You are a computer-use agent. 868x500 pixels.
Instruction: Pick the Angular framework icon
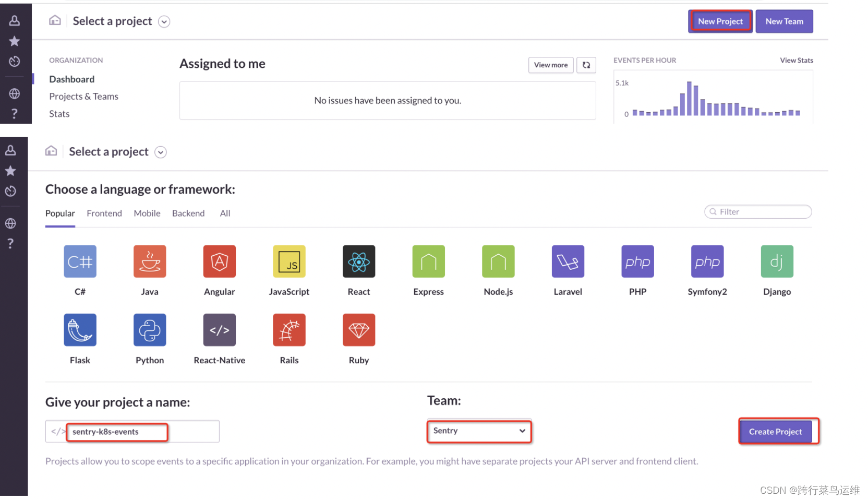click(220, 261)
